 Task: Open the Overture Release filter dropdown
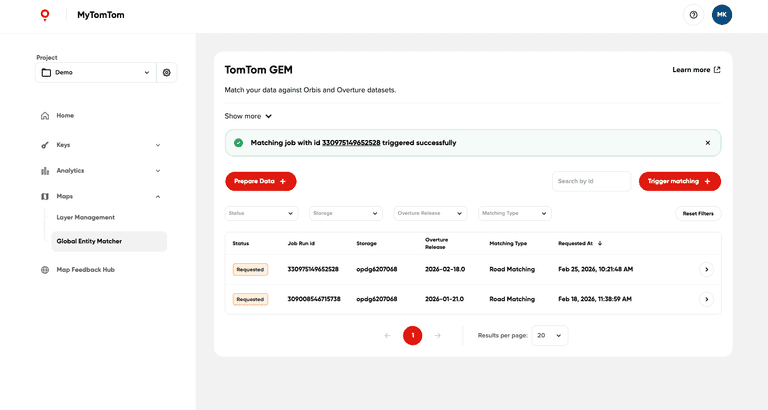[x=430, y=213]
